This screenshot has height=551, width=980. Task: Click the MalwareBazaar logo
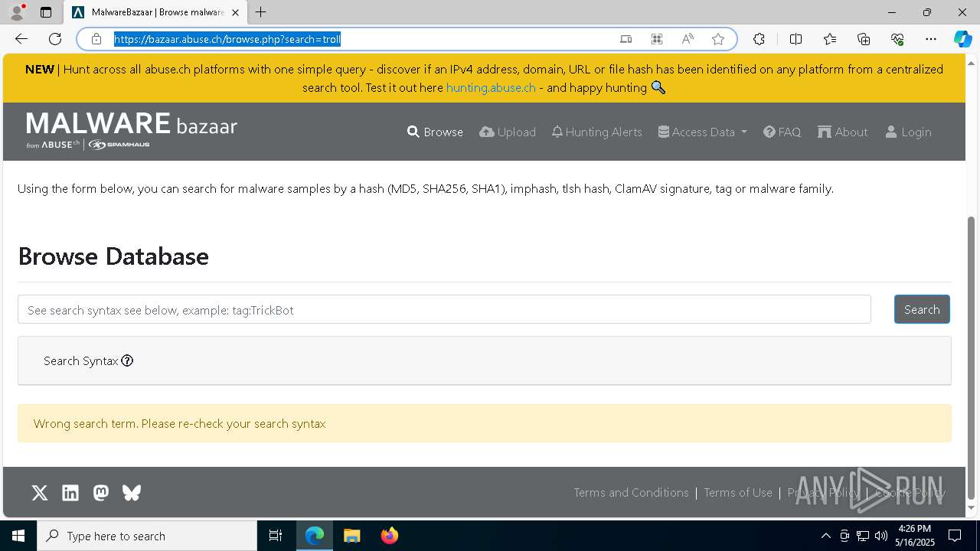pyautogui.click(x=132, y=130)
